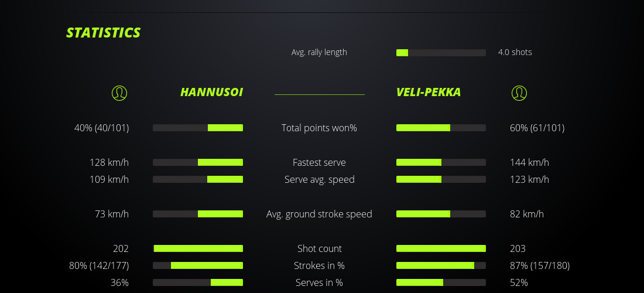
Task: Click Veli-Pekka's total points won bar
Action: tap(441, 128)
